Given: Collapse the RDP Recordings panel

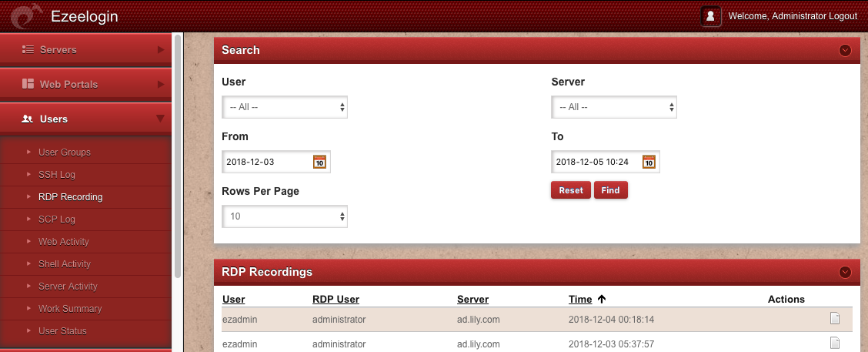Looking at the screenshot, I should pyautogui.click(x=846, y=272).
